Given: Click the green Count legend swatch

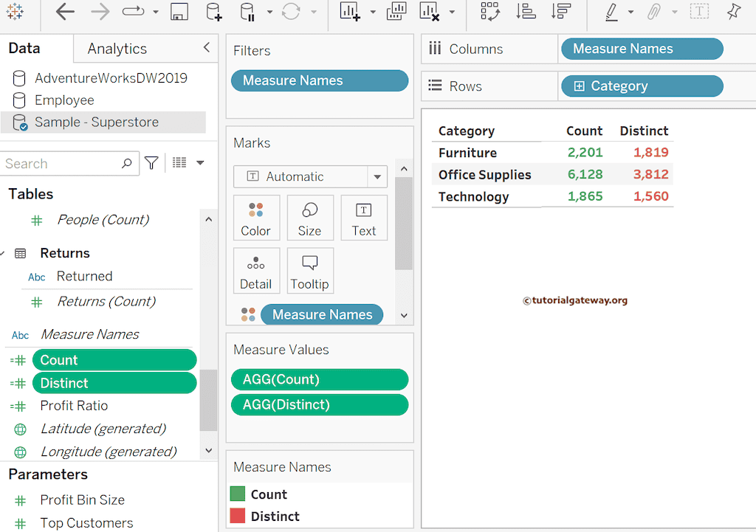Looking at the screenshot, I should pos(238,494).
